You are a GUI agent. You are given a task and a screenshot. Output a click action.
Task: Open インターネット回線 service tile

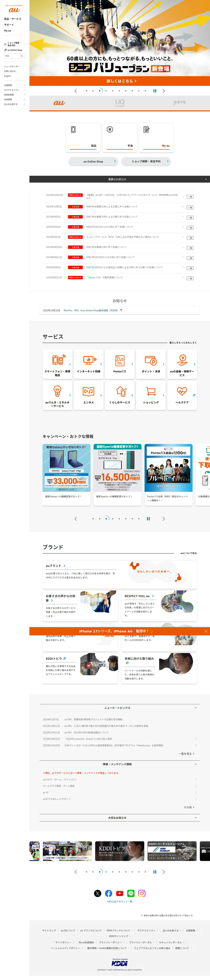coord(88,364)
